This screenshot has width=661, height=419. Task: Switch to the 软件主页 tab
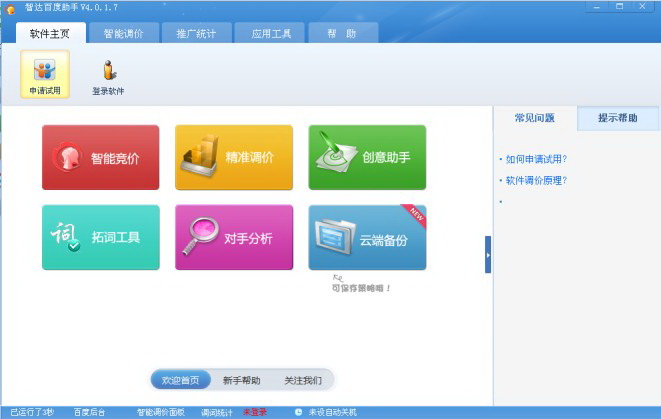tap(50, 33)
